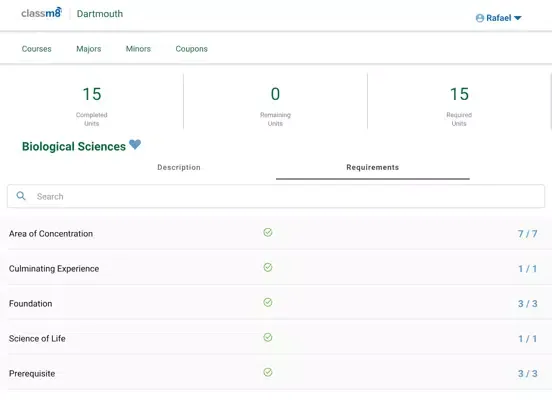Expand the Area of Concentration requirement row
Viewport: 552px width, 414px height.
tap(273, 233)
